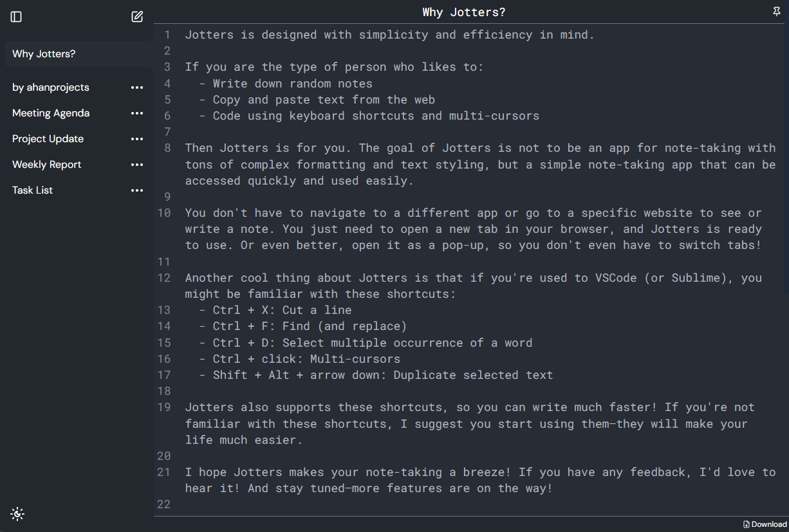Screen dimensions: 789x532
Task: Open the "Weekly Report" note
Action: point(46,164)
